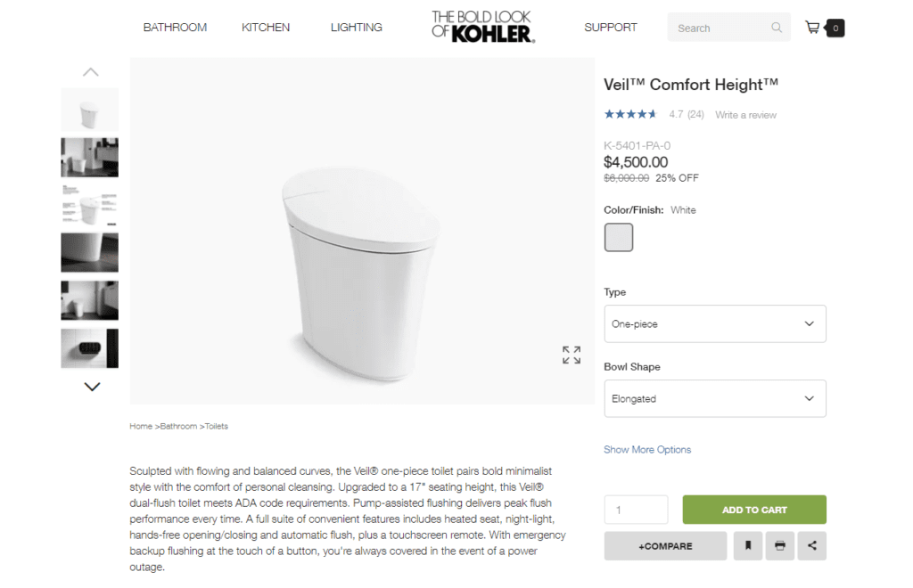Image resolution: width=913 pixels, height=588 pixels.
Task: Click Show More Options
Action: [x=647, y=449]
